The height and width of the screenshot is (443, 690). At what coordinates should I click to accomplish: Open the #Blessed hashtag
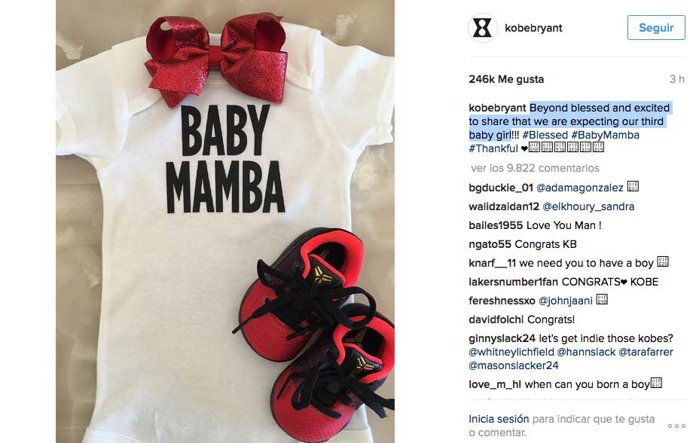point(545,135)
